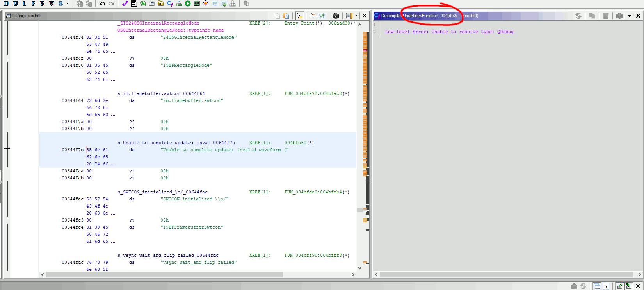Click the navigate by Data 'D' icon
This screenshot has width=644, height=290.
coord(6,4)
